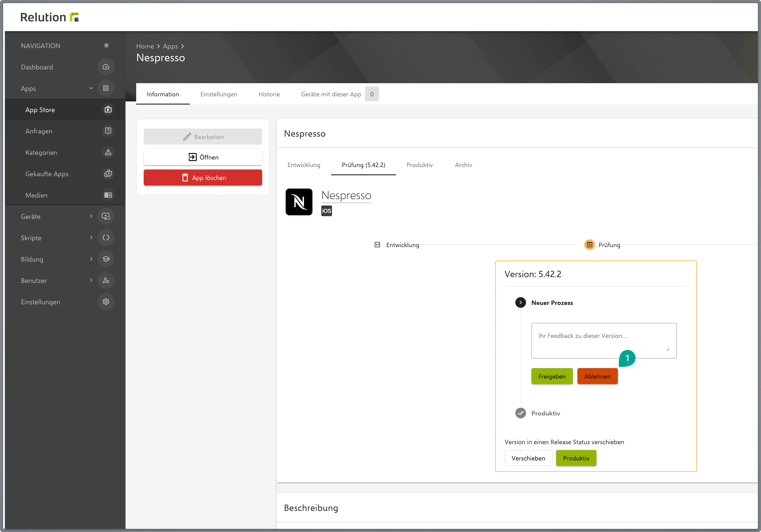Expand the Geräte navigation section
Image resolution: width=761 pixels, height=532 pixels.
(91, 216)
